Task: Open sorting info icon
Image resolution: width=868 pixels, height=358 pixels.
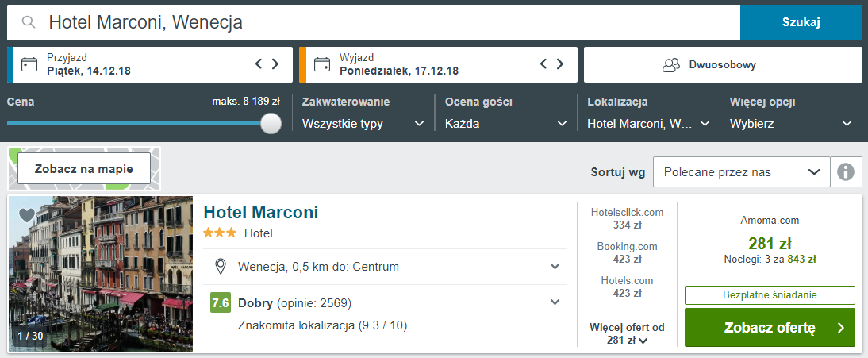Action: [x=847, y=172]
